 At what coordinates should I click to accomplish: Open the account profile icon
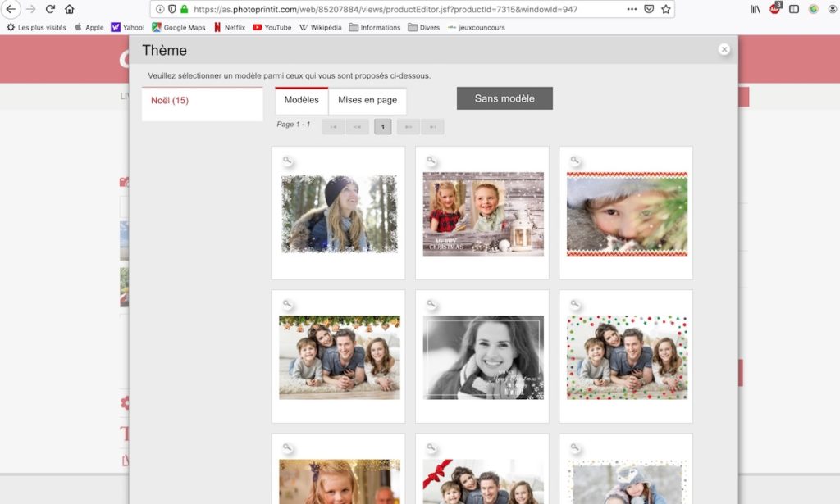click(x=833, y=9)
